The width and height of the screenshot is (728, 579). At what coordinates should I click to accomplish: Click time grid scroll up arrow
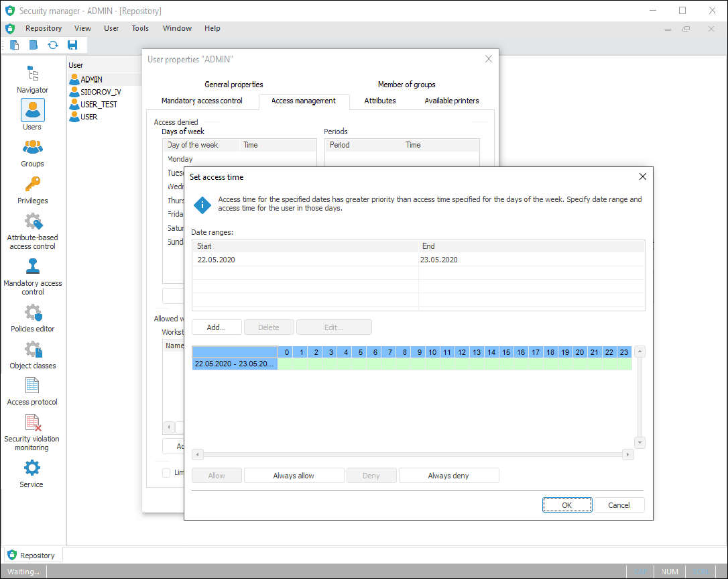coord(640,352)
